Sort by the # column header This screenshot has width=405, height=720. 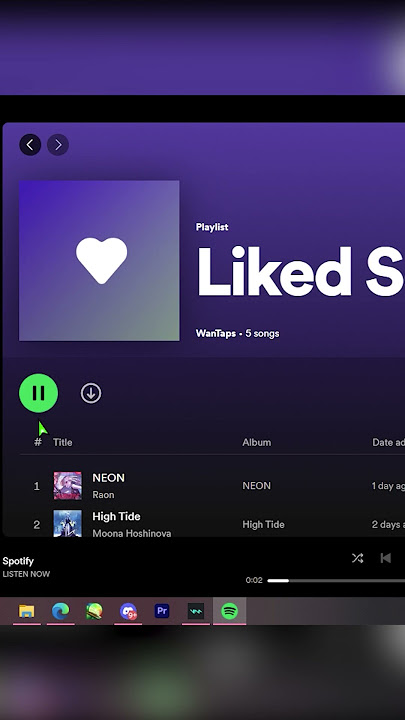pos(38,442)
